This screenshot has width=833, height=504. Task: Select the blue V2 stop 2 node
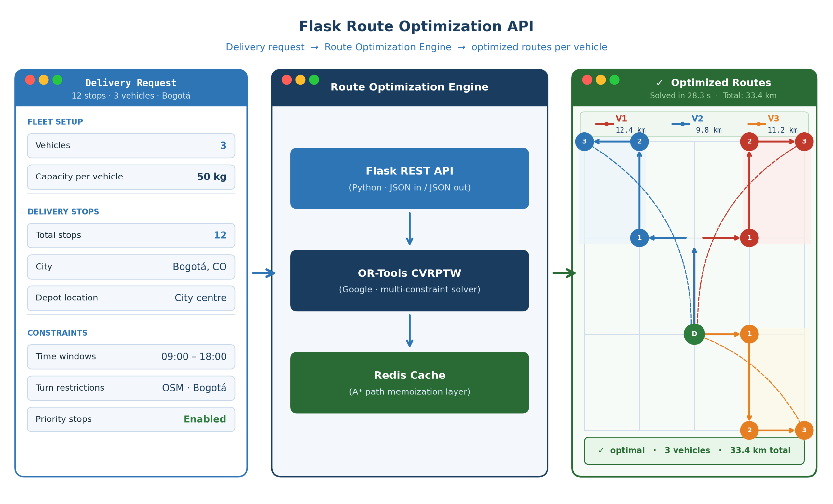click(x=639, y=141)
